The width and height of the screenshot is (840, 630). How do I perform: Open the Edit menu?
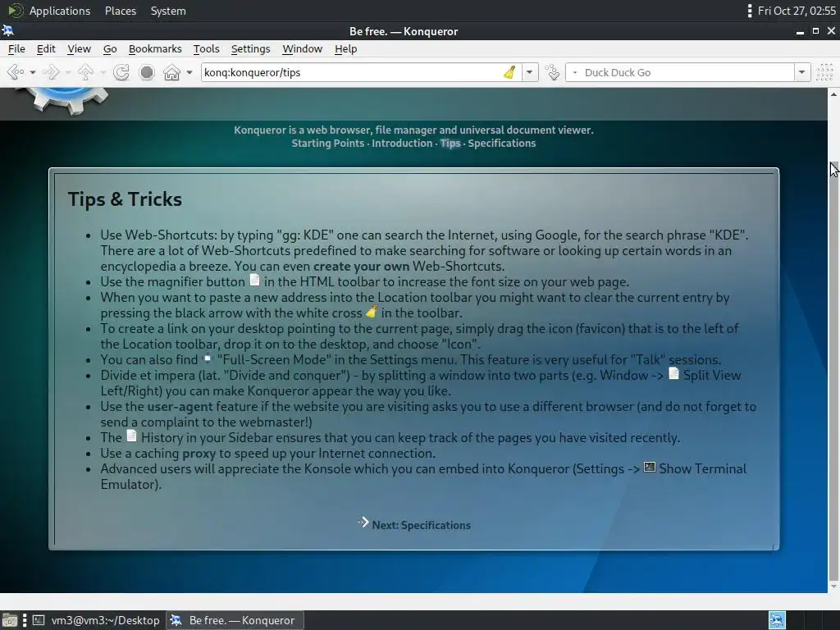point(46,48)
